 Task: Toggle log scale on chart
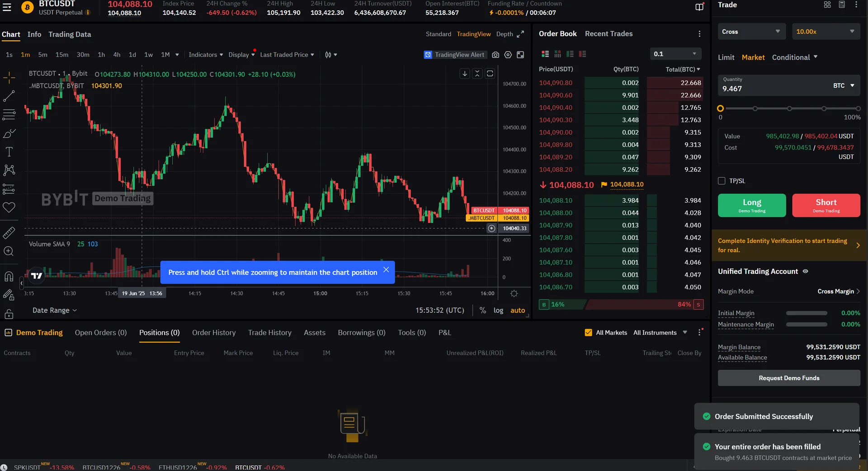[x=498, y=311]
